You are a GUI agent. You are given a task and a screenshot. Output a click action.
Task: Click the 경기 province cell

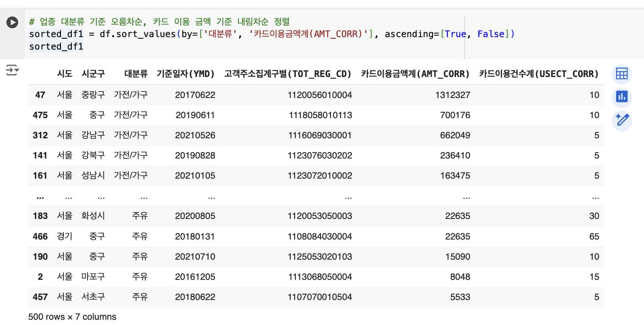click(65, 237)
